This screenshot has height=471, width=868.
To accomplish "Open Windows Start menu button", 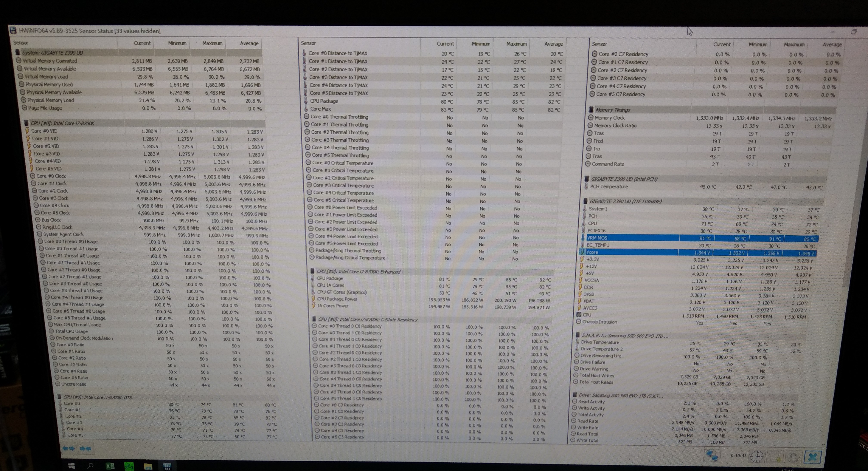I will [71, 466].
